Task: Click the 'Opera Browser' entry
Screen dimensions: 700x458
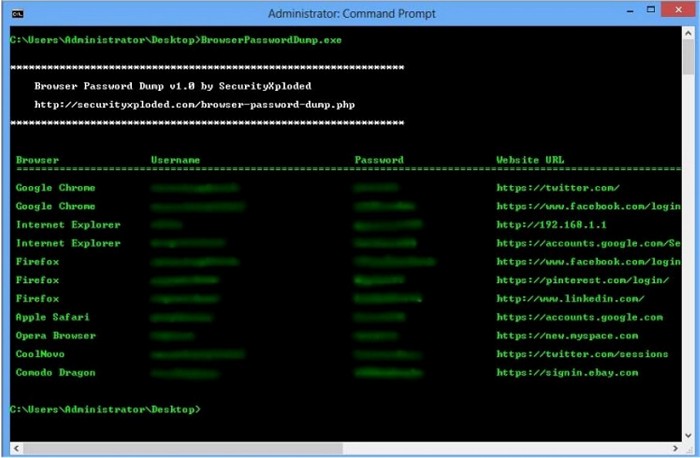Action: pyautogui.click(x=56, y=335)
